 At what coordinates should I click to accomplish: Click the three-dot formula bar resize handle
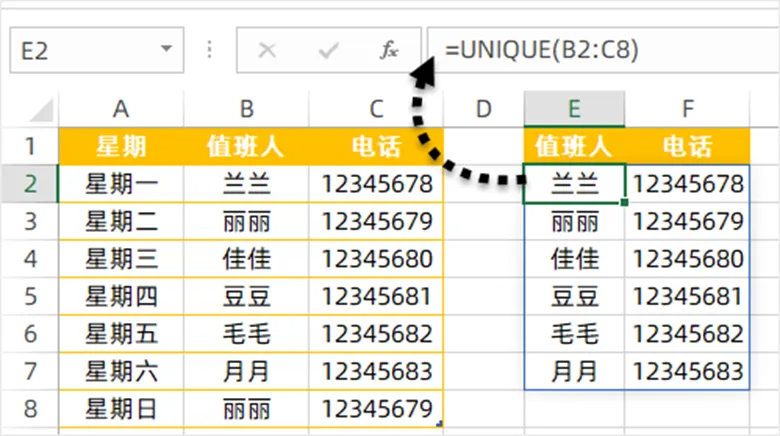coord(210,50)
